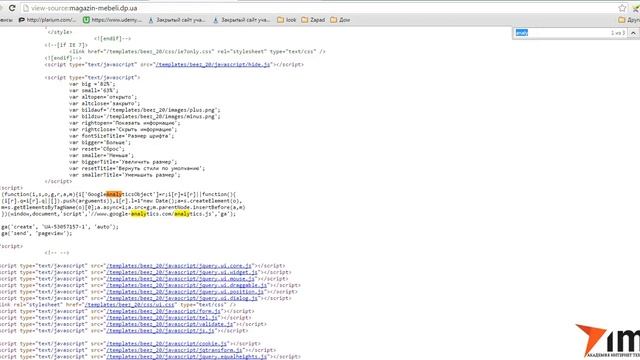Open the form.js script link

click(163, 311)
